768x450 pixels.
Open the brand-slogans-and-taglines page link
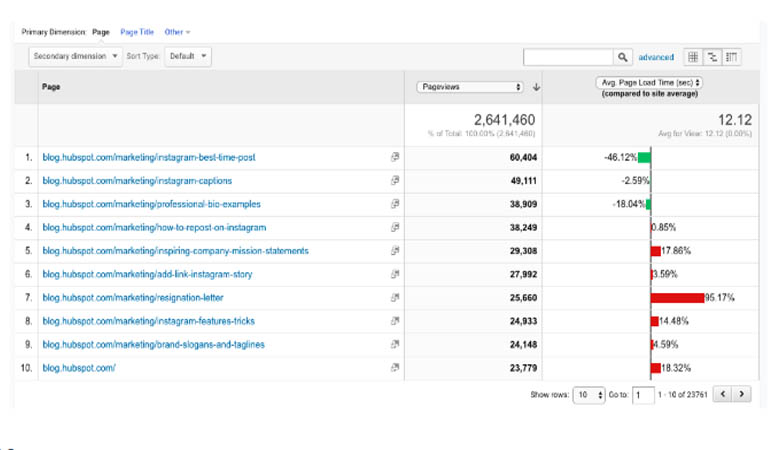point(153,345)
